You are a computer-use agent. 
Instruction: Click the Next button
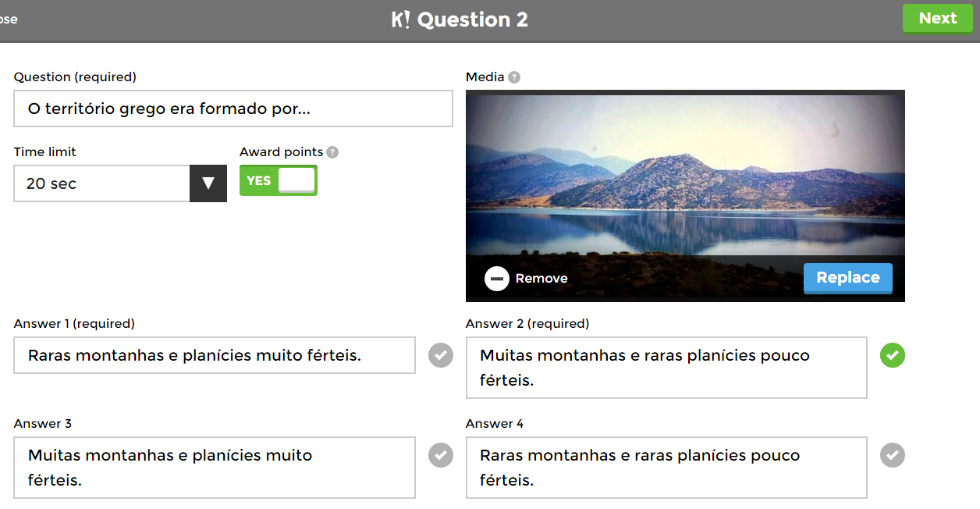click(937, 19)
